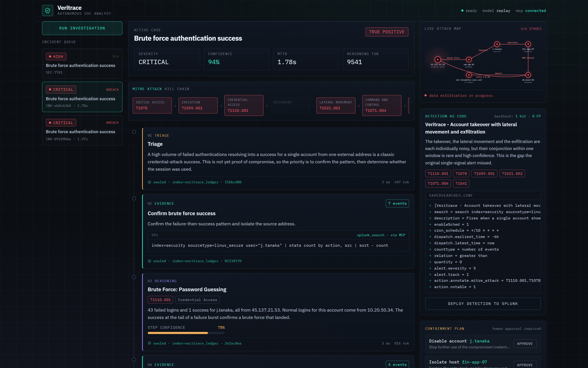The width and height of the screenshot is (588, 368).
Task: Select the Initial Access T1078 kill chain stage
Action: (152, 105)
